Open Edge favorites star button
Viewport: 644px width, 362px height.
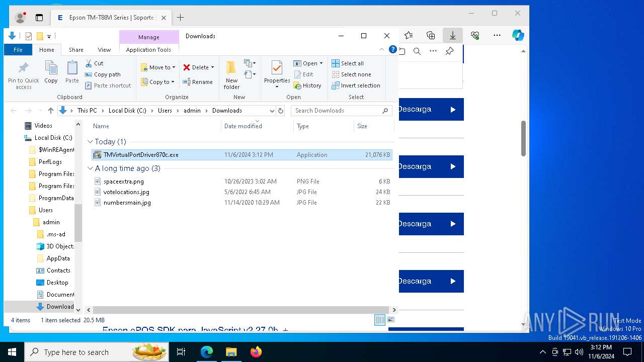(409, 35)
